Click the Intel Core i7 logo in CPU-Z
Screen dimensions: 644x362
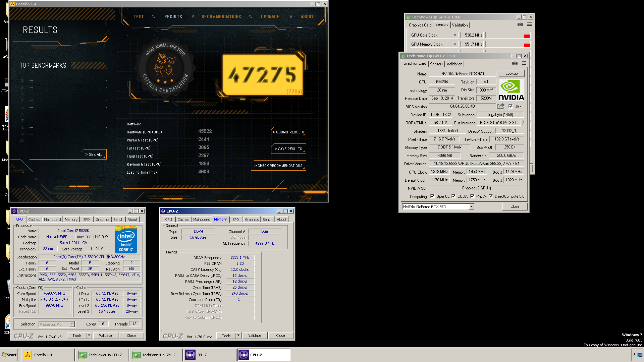[126, 240]
